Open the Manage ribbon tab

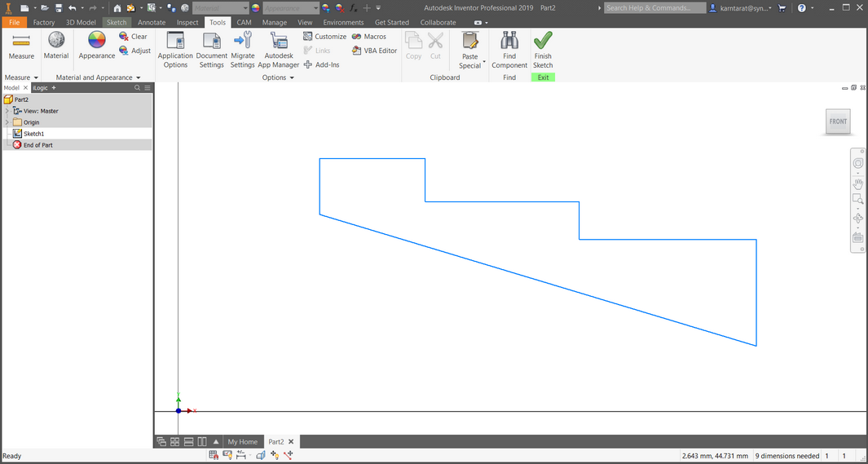click(275, 22)
